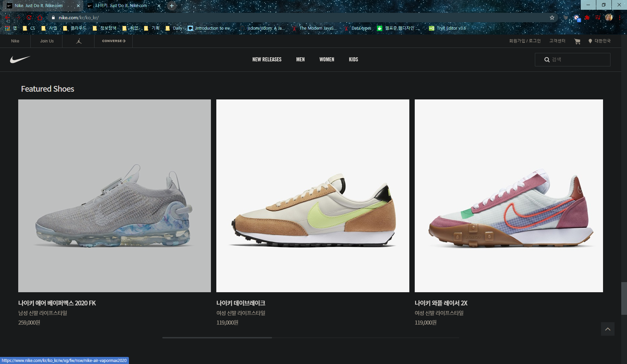627x364 pixels.
Task: Open the KIDS menu
Action: pos(353,60)
